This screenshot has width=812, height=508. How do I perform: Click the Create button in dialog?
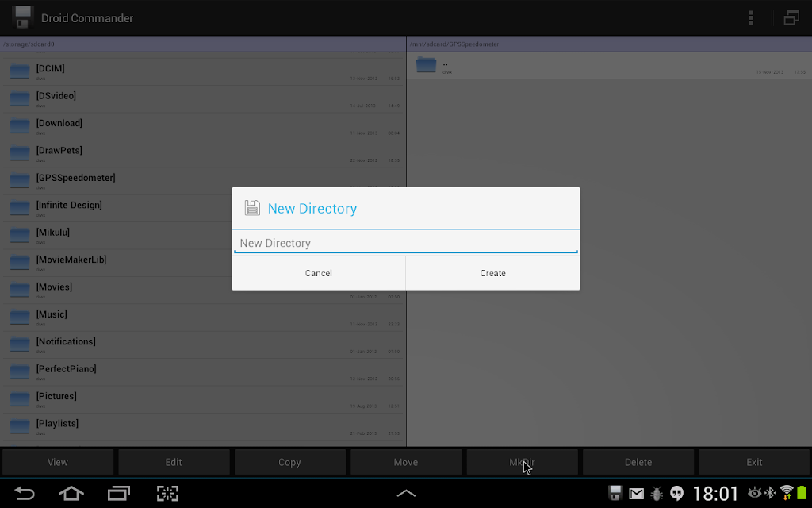[x=492, y=273]
